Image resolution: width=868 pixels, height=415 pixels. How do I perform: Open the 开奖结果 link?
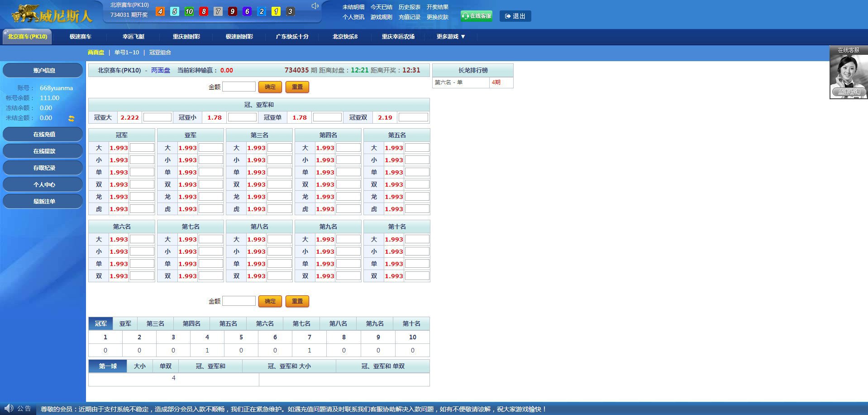tap(437, 7)
